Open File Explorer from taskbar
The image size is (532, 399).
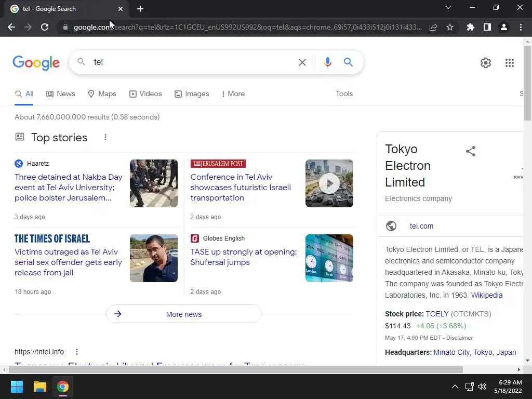39,387
